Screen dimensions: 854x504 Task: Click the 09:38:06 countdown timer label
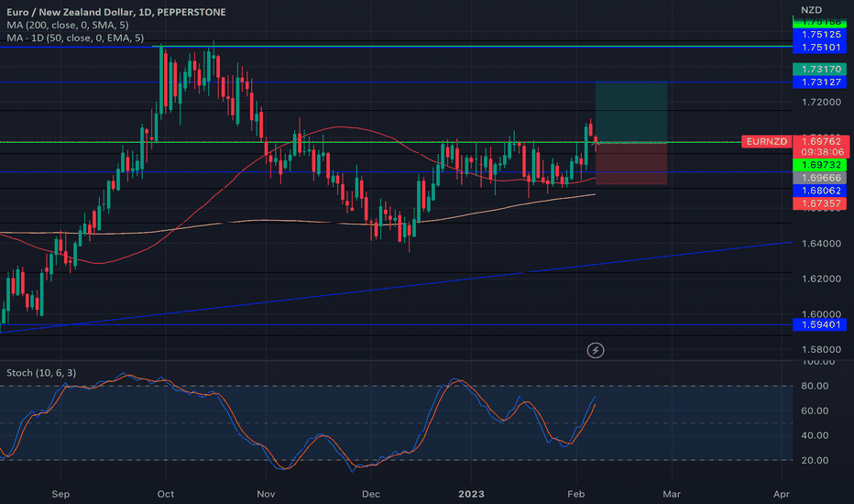click(x=821, y=152)
